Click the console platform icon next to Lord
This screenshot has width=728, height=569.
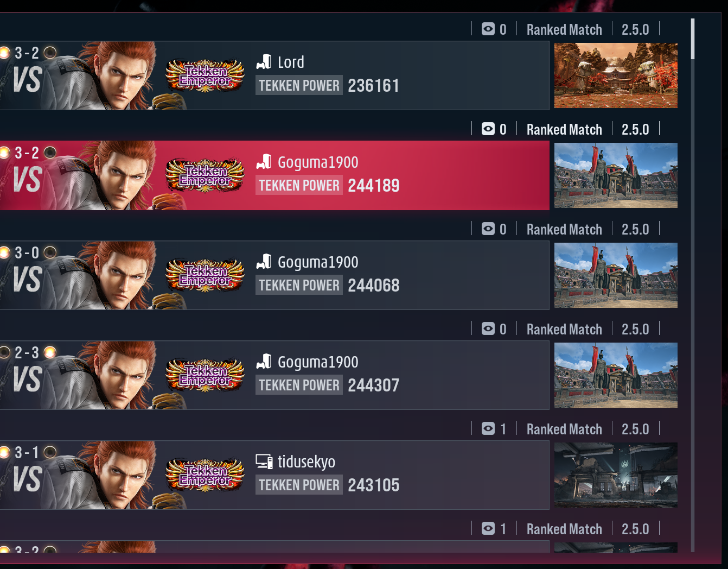(x=264, y=62)
